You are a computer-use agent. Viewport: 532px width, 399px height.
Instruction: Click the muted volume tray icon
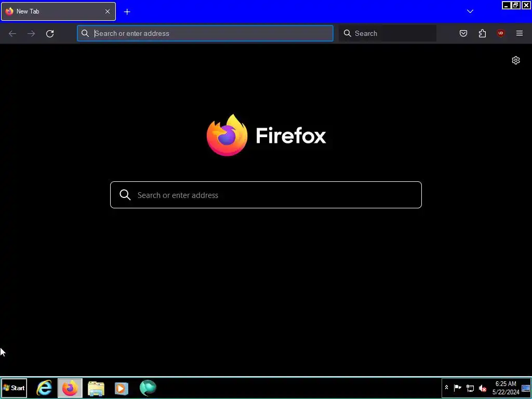click(x=482, y=388)
